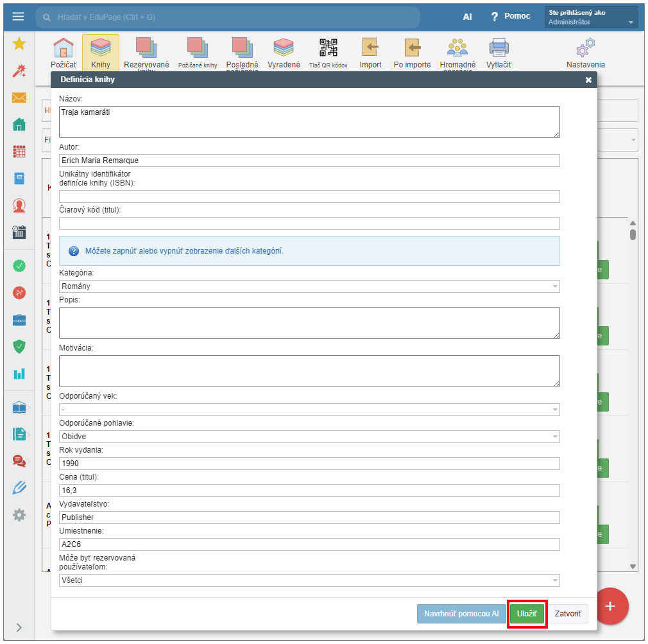
Task: Open Nastavenia gears icon
Action: click(x=585, y=49)
